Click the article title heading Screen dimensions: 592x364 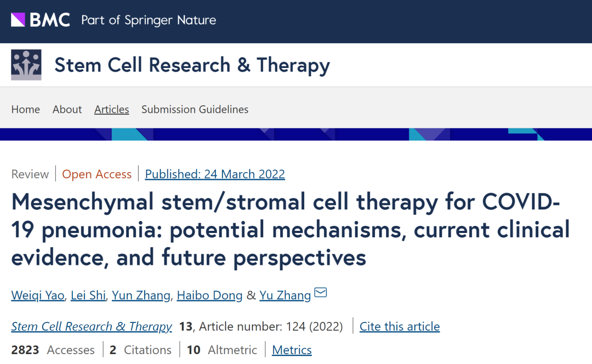(291, 230)
